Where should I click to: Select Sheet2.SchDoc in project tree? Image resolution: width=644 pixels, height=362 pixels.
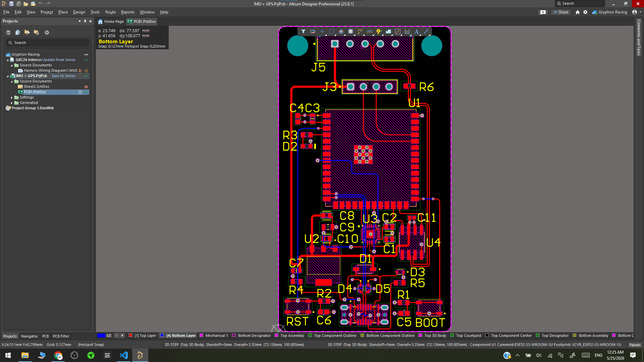(37, 86)
